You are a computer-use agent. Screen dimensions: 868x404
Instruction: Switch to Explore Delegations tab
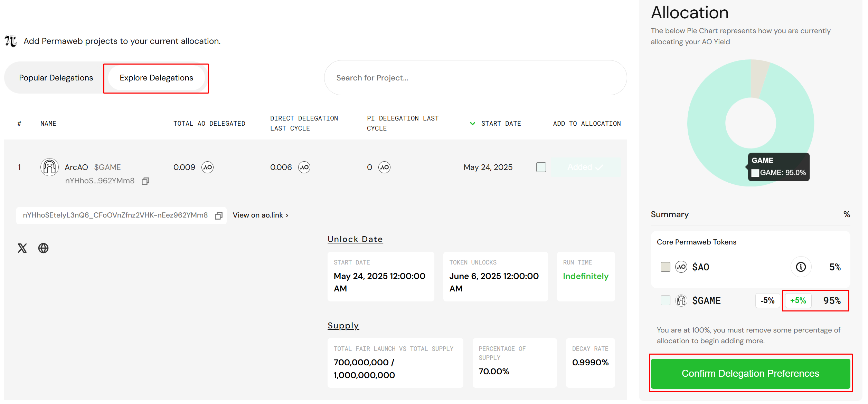click(x=156, y=78)
